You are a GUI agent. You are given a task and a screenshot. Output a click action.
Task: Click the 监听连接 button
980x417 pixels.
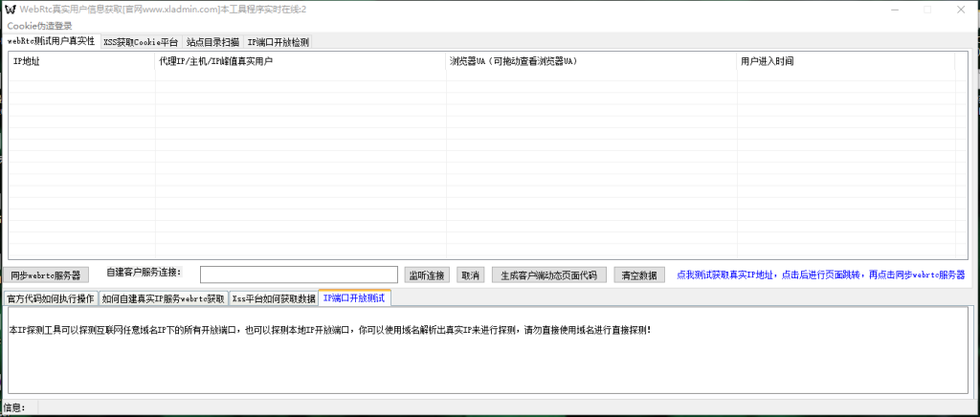coord(427,275)
